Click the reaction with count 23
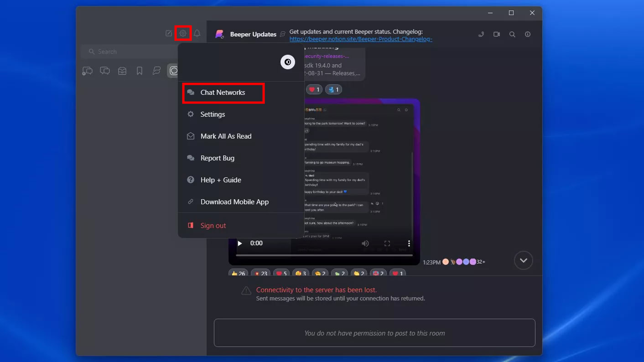The height and width of the screenshot is (362, 644). pos(260,274)
